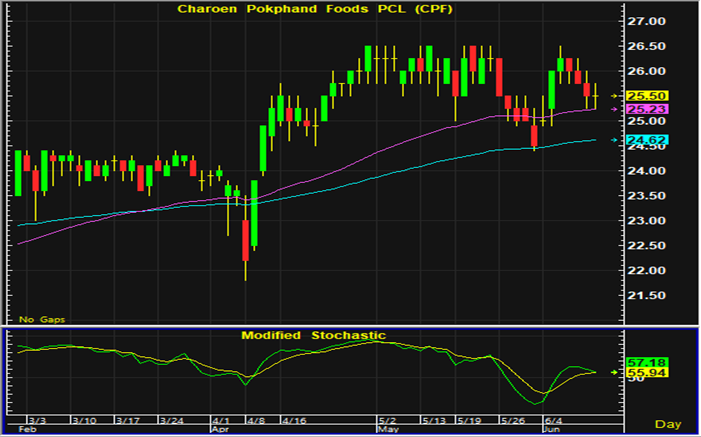Click the May month label
701x437 pixels.
coord(388,429)
